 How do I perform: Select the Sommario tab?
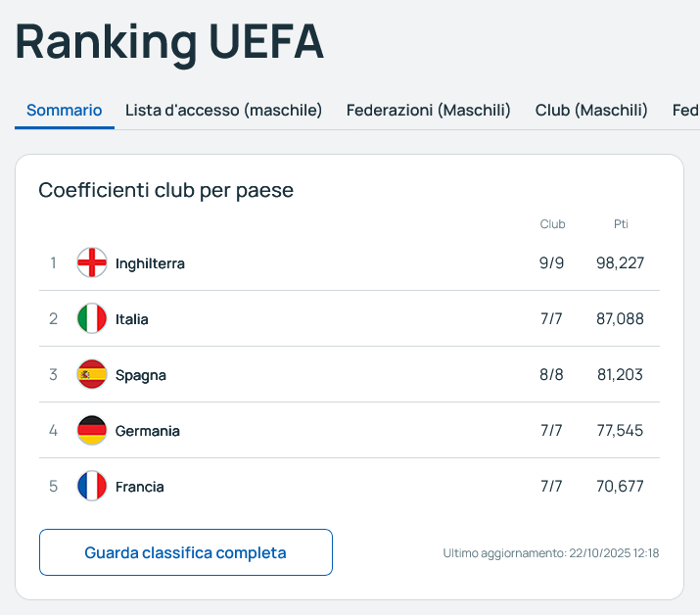64,110
